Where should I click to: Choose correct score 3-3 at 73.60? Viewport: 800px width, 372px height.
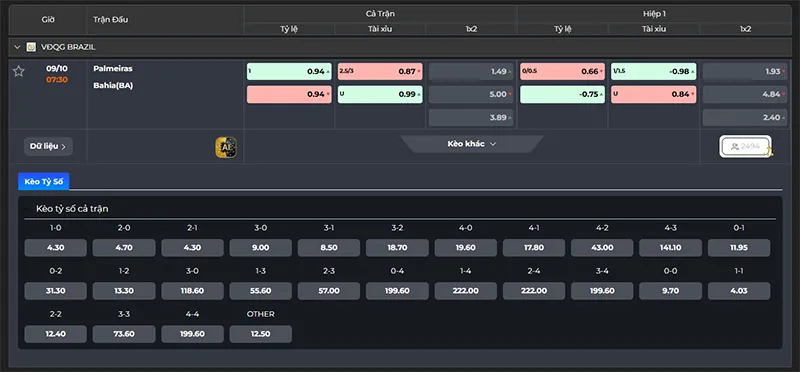click(124, 334)
